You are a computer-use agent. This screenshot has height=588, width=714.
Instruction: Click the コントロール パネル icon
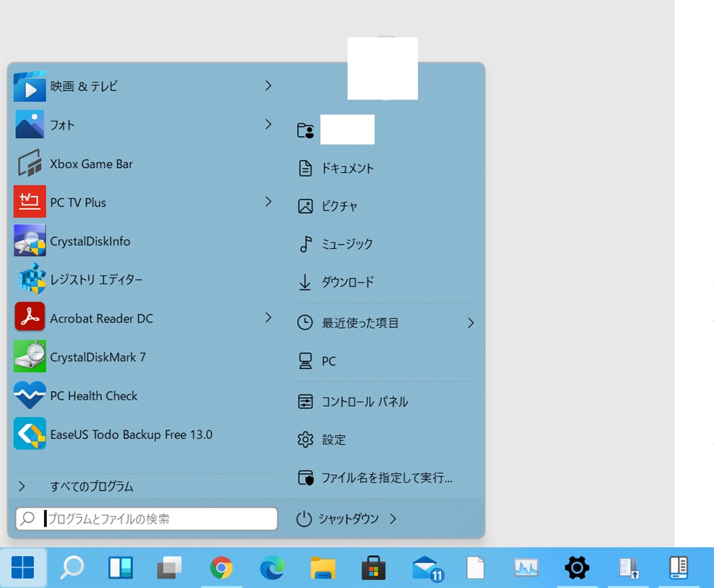[305, 402]
